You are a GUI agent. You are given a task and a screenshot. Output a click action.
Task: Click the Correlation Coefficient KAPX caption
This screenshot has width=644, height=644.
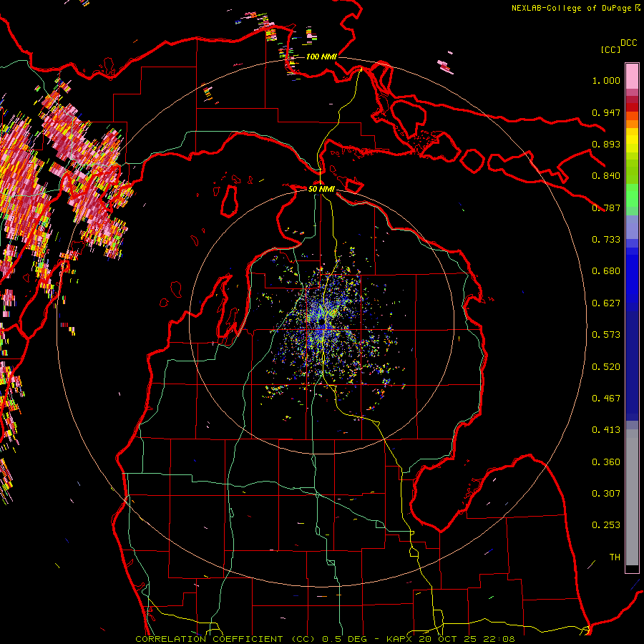coord(325,639)
